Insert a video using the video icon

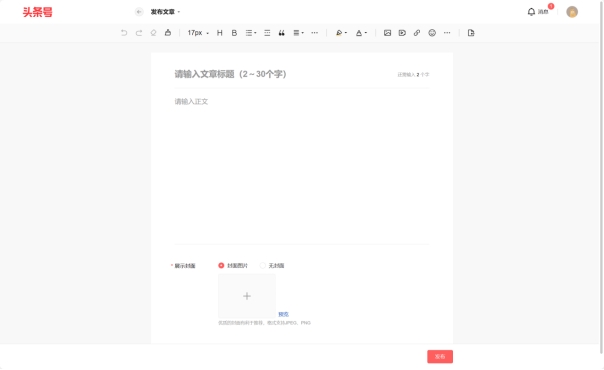pos(402,33)
